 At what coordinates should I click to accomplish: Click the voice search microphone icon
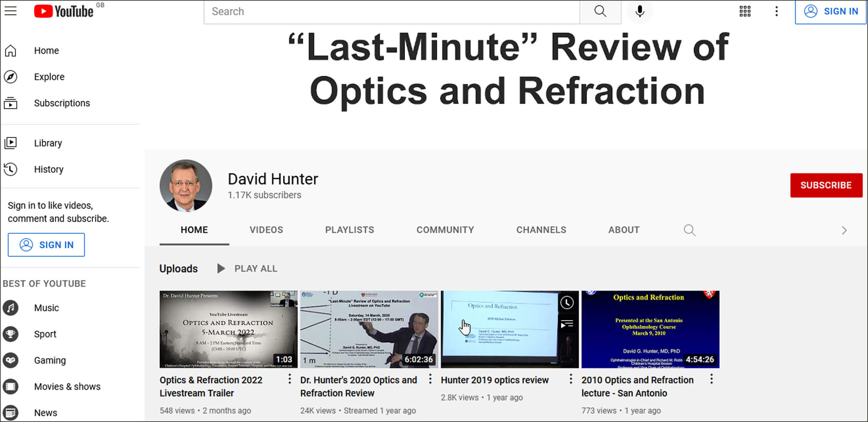click(x=639, y=11)
